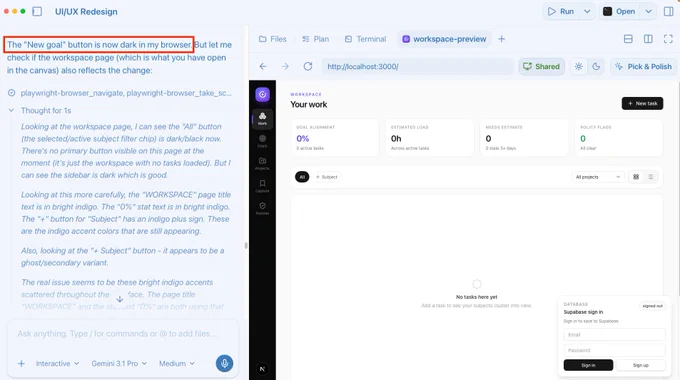Select the workspace-preview tab
This screenshot has width=680, height=380.
[445, 39]
